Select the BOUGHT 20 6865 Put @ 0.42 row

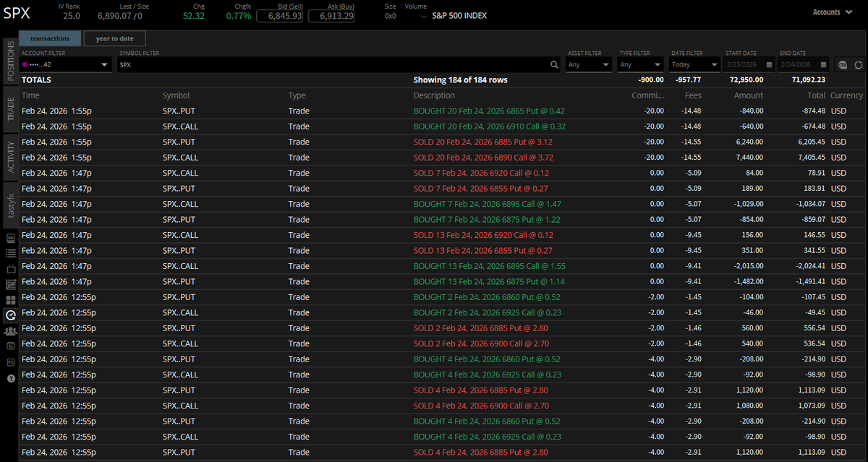pyautogui.click(x=443, y=111)
